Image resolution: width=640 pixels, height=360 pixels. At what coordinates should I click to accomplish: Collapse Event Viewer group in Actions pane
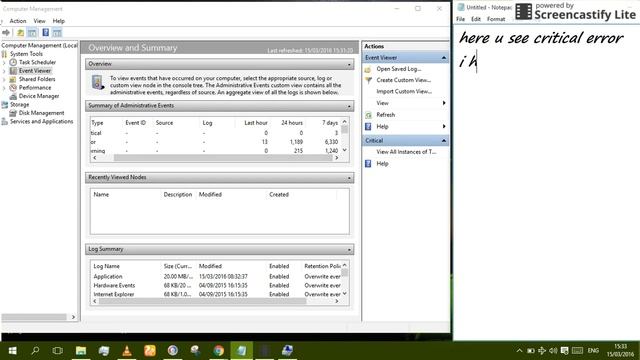click(x=444, y=58)
